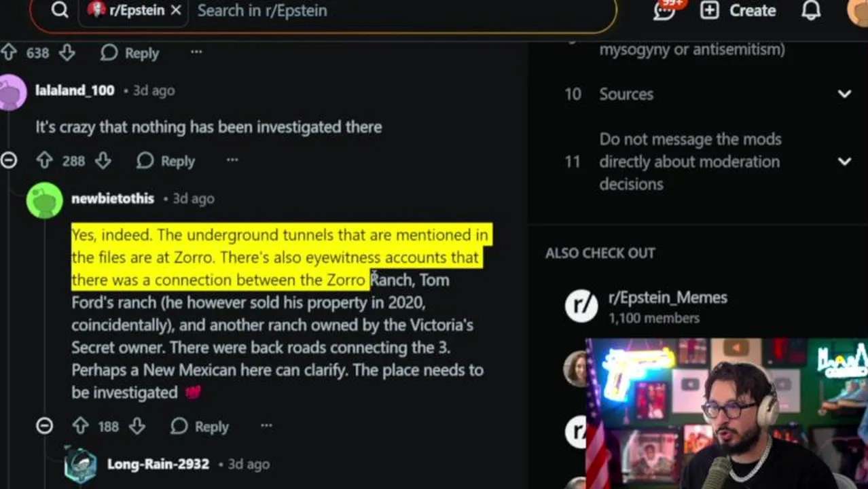This screenshot has height=489, width=868.
Task: Click the Create post button
Action: (x=738, y=10)
